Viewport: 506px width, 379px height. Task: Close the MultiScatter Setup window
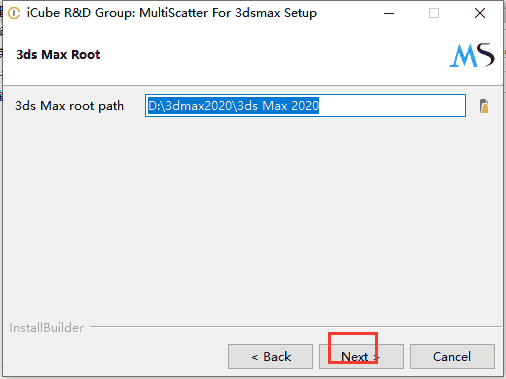click(x=480, y=13)
